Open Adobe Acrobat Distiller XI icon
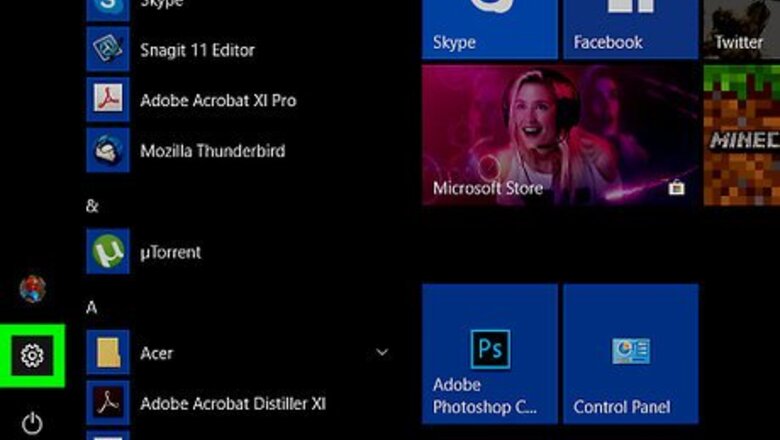 coord(108,403)
